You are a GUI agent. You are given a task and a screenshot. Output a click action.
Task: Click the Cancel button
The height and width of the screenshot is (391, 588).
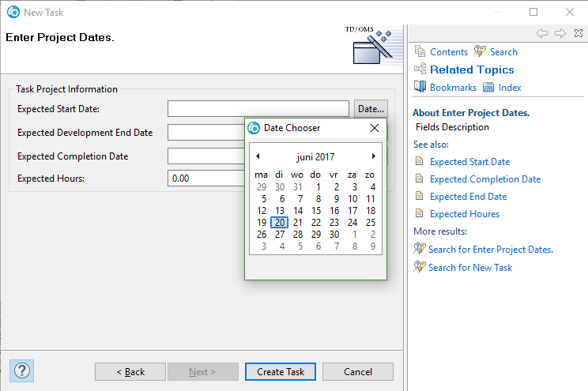pyautogui.click(x=357, y=372)
